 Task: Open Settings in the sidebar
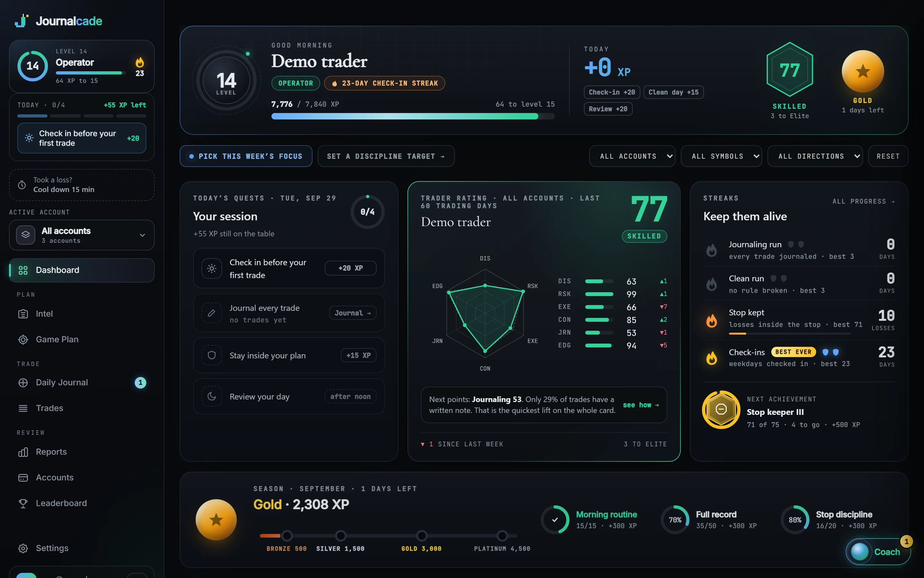(82, 548)
